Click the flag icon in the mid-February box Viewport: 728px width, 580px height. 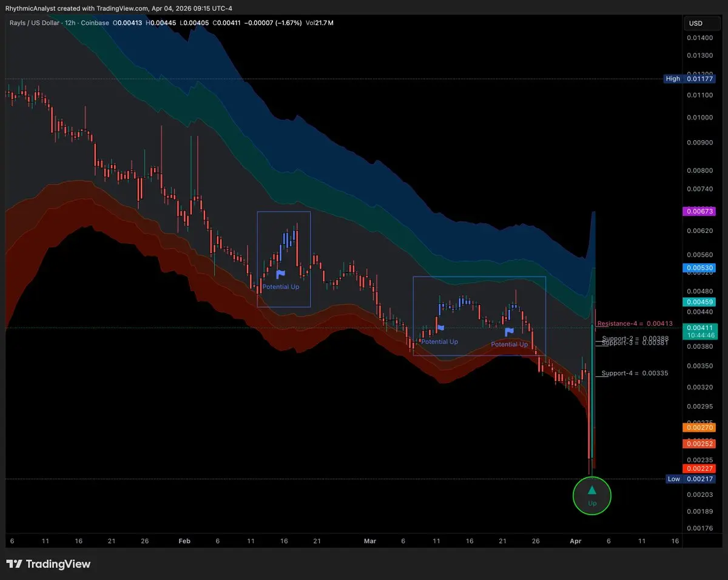point(281,274)
